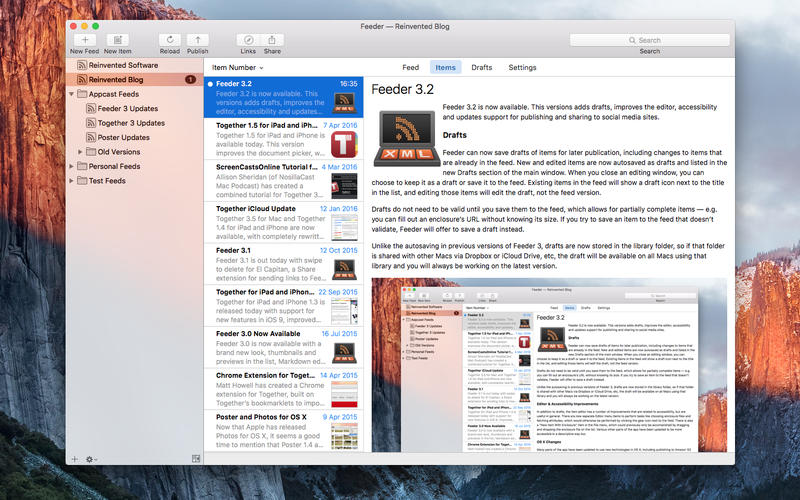800x500 pixels.
Task: Publish the feed using the Publish icon
Action: (197, 40)
